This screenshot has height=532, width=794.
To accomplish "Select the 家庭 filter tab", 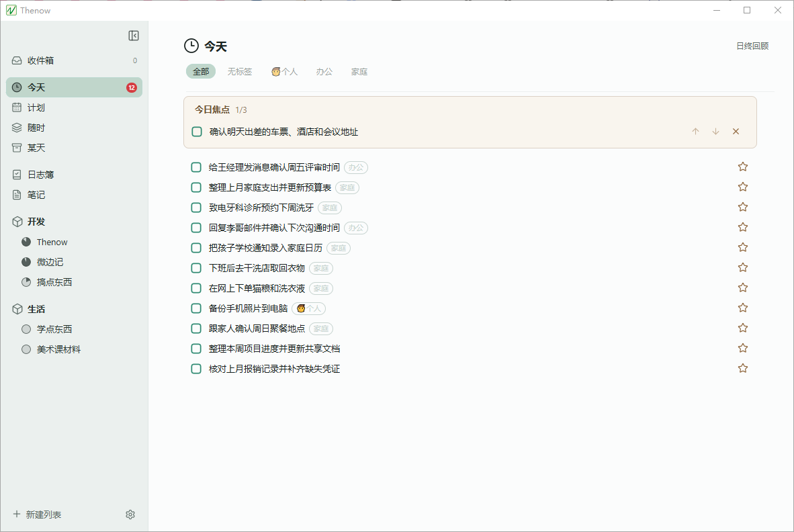I will click(x=359, y=71).
